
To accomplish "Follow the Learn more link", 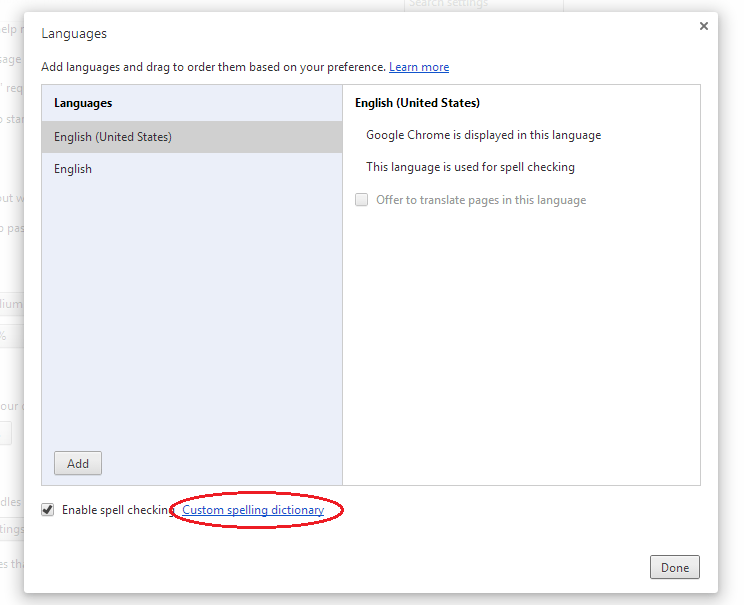I will click(419, 67).
